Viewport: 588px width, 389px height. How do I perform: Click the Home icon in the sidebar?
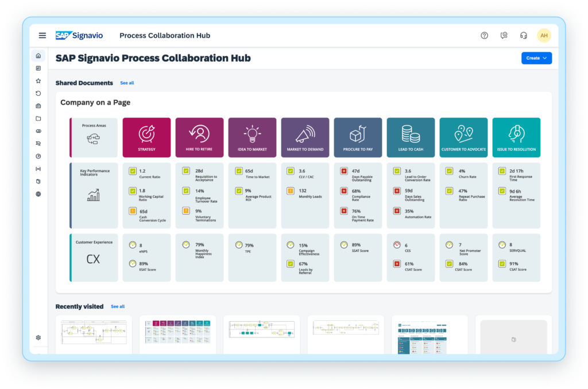pyautogui.click(x=38, y=56)
